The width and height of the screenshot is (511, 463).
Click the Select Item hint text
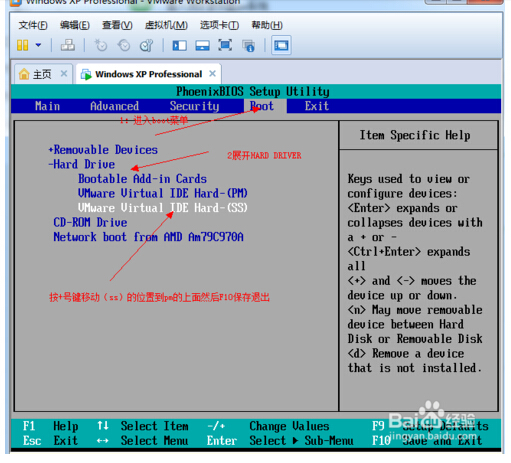coord(155,426)
